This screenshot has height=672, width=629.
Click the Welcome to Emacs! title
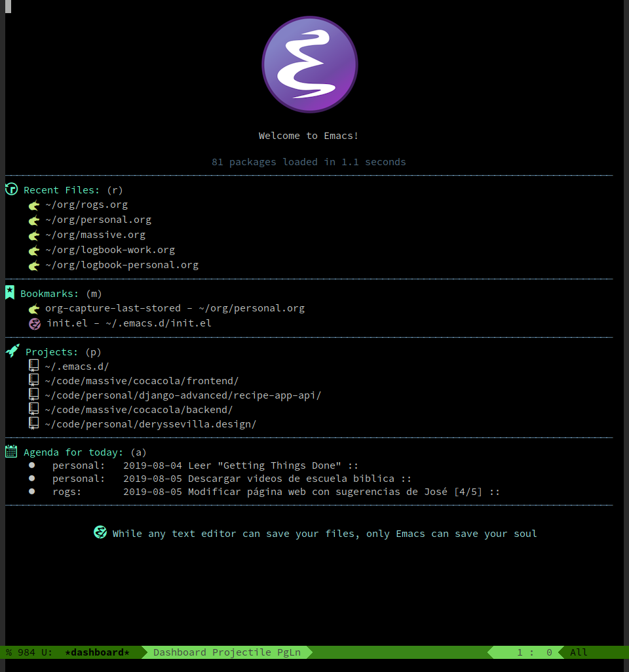(x=309, y=136)
